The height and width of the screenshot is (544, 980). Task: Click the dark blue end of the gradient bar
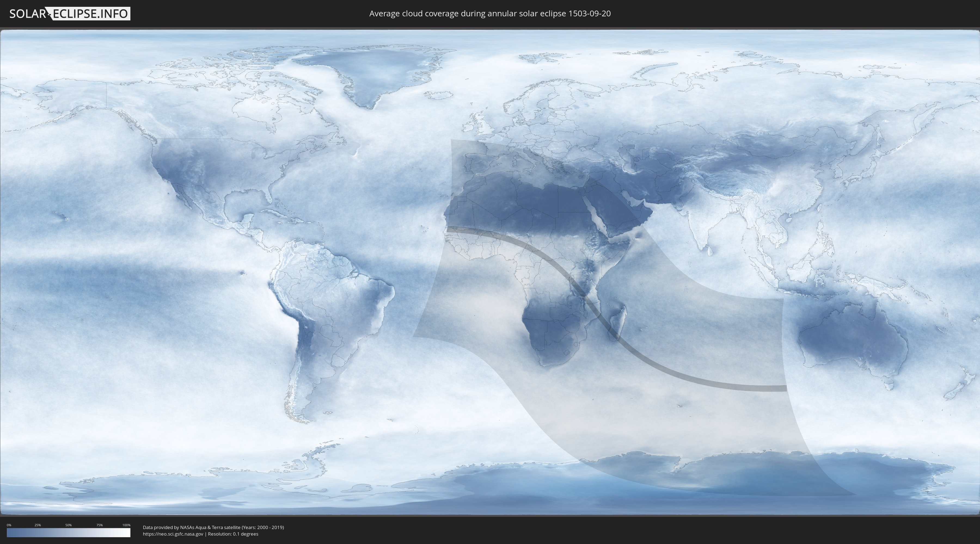coord(10,533)
